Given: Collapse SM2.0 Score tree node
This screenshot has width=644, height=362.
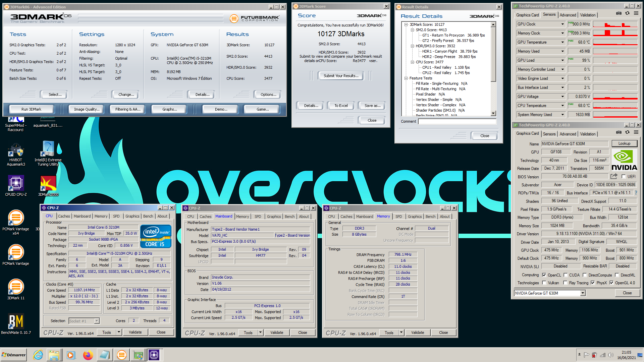Looking at the screenshot, I should point(412,30).
